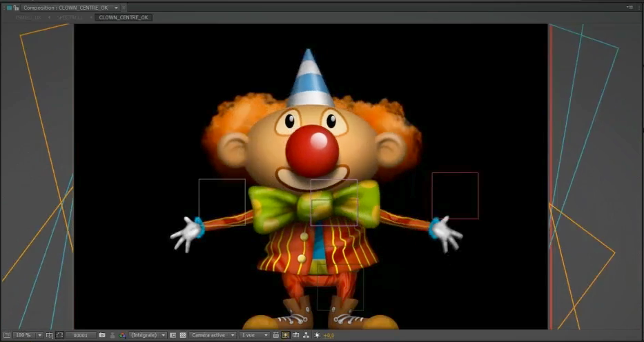This screenshot has width=644, height=342.
Task: Click the exposure value +0,0
Action: tap(329, 335)
